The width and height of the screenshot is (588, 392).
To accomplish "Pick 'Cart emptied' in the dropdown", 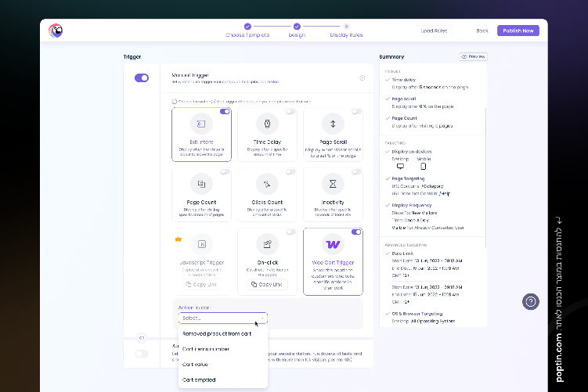I will pyautogui.click(x=199, y=379).
